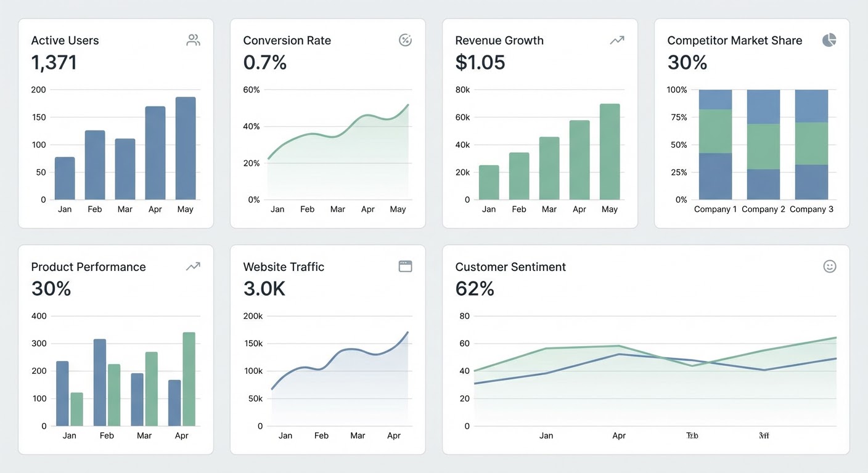Image resolution: width=868 pixels, height=473 pixels.
Task: Click the Revenue Growth $1.05 value
Action: pos(480,62)
